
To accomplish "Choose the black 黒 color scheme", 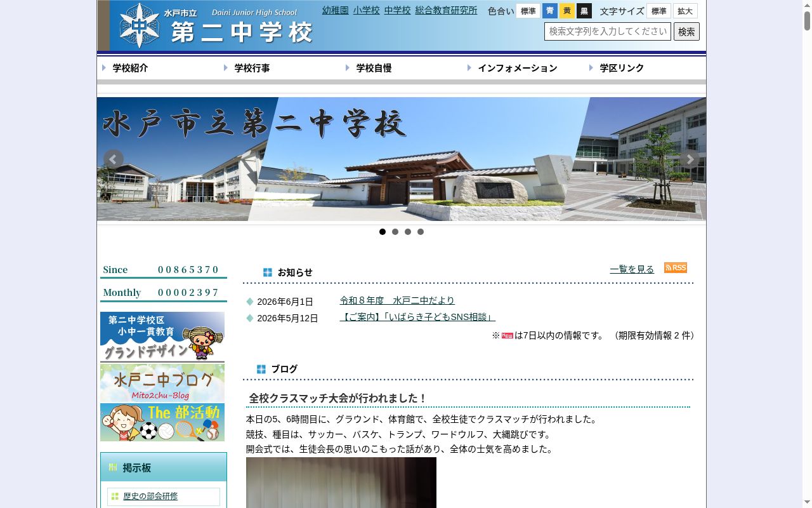I will [x=584, y=11].
